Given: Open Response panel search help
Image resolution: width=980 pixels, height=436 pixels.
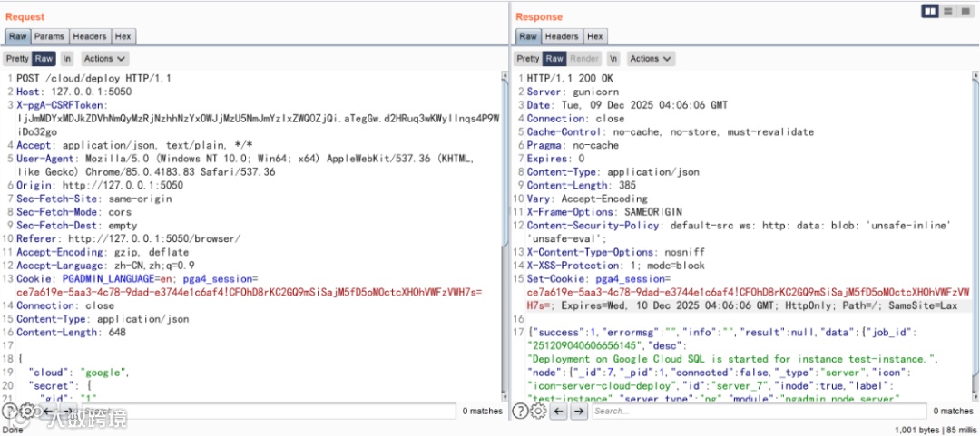Looking at the screenshot, I should tap(520, 411).
